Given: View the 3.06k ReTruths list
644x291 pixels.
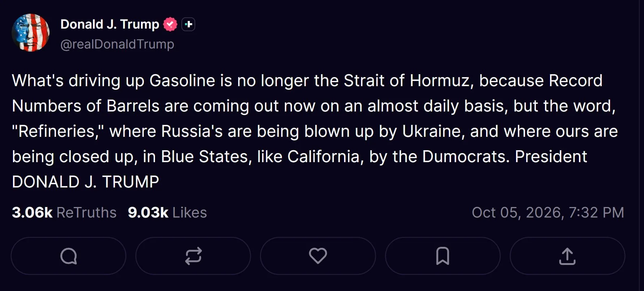Looking at the screenshot, I should (x=64, y=212).
